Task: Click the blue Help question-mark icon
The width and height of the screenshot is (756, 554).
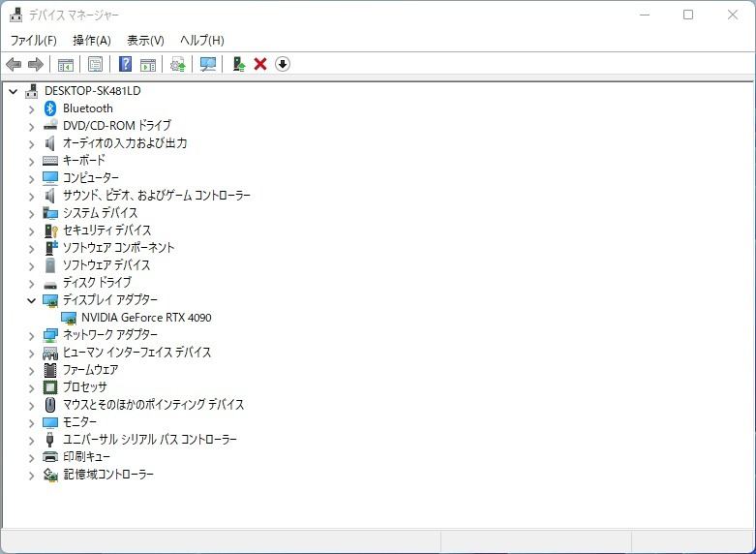Action: (x=125, y=64)
